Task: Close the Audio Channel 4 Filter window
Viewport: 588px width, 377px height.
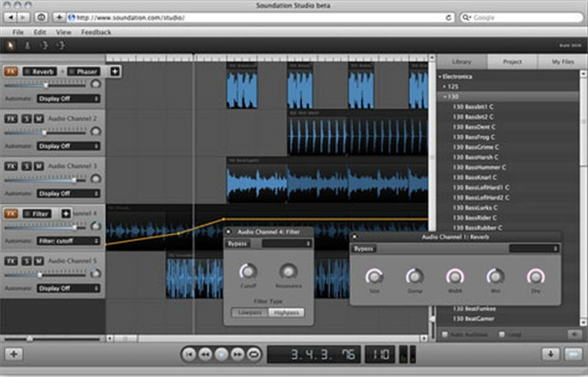Action: [228, 232]
